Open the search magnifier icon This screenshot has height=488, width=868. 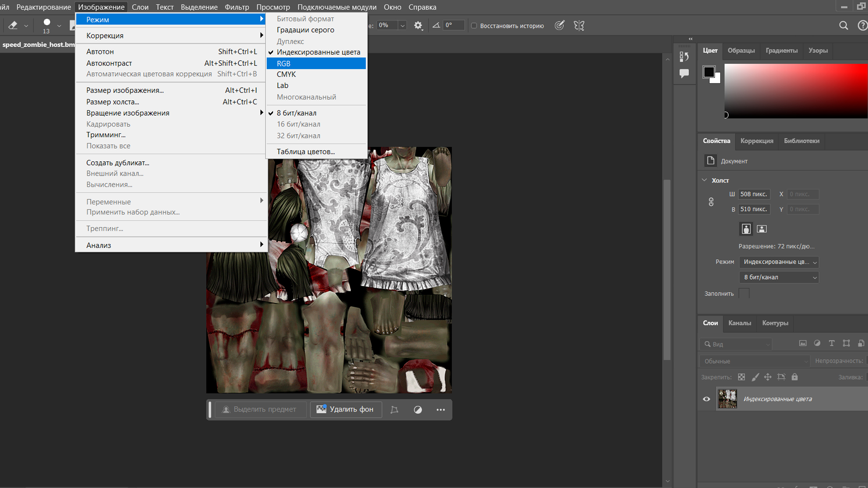pyautogui.click(x=843, y=26)
